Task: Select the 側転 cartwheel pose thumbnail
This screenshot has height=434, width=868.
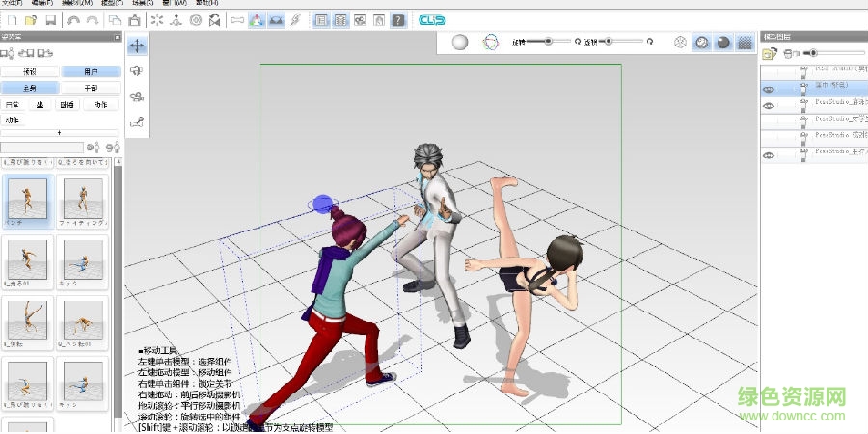Action: pyautogui.click(x=28, y=323)
